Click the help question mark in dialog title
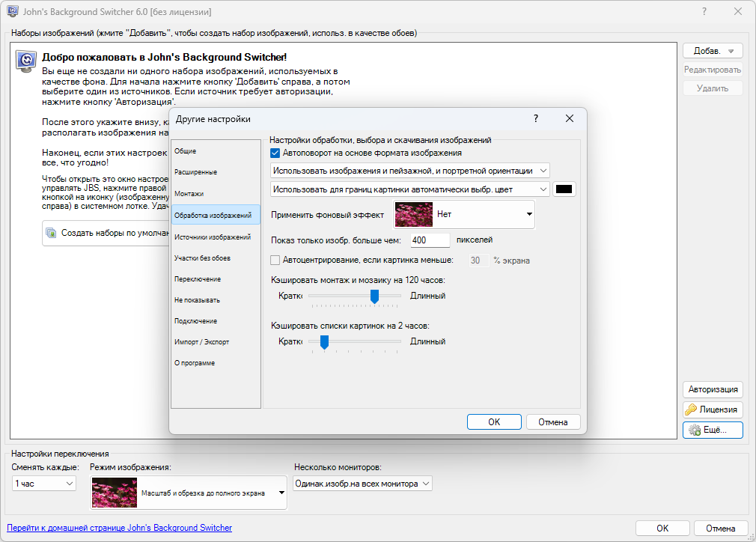The height and width of the screenshot is (542, 756). 535,118
